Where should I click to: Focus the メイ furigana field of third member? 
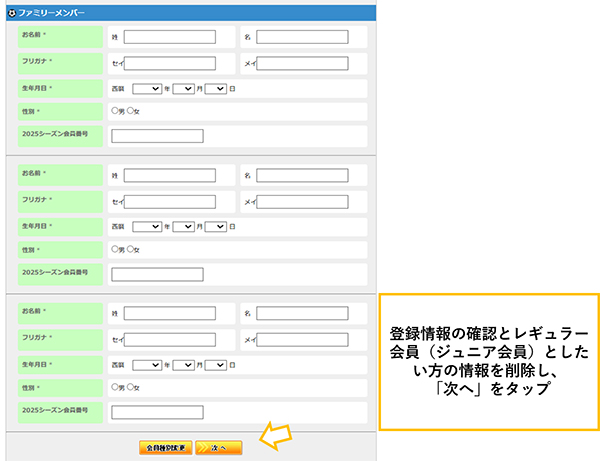click(302, 339)
